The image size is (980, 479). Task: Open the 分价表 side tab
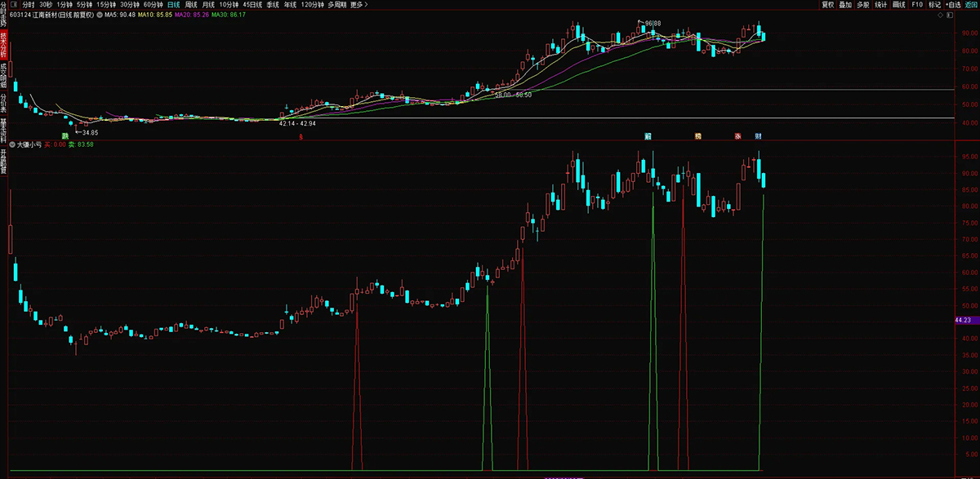3,102
